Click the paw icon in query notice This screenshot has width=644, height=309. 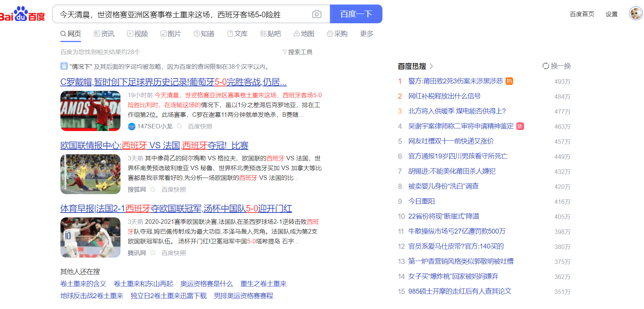click(x=64, y=66)
